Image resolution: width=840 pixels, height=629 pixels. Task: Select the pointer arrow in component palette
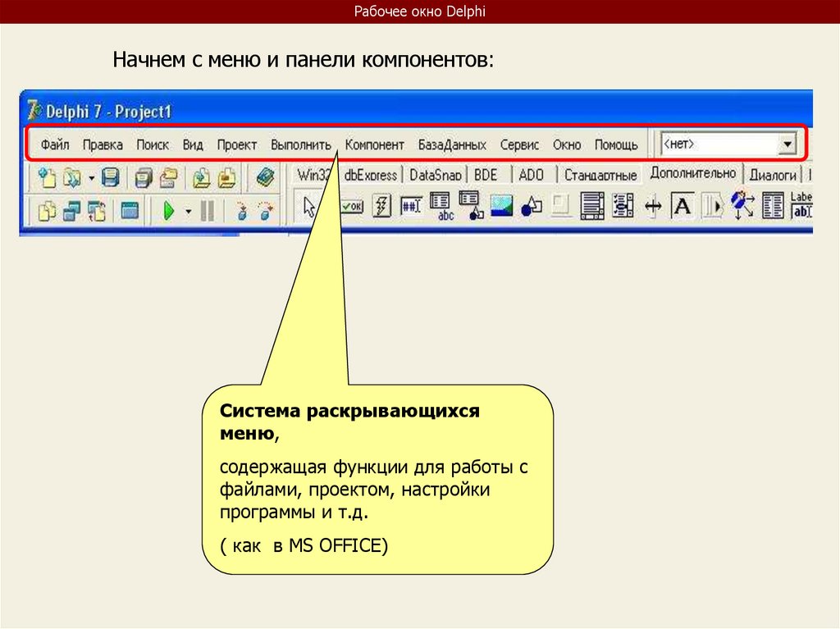pos(309,207)
